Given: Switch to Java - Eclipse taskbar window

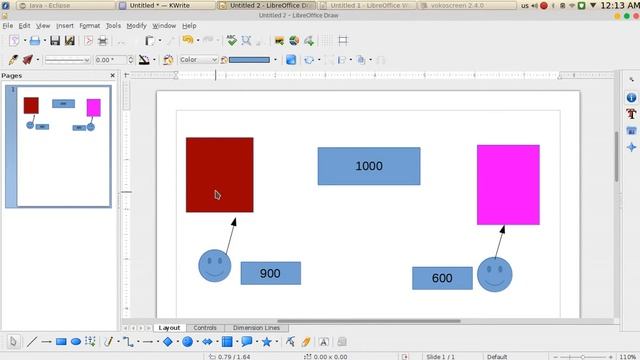Looking at the screenshot, I should (66, 5).
